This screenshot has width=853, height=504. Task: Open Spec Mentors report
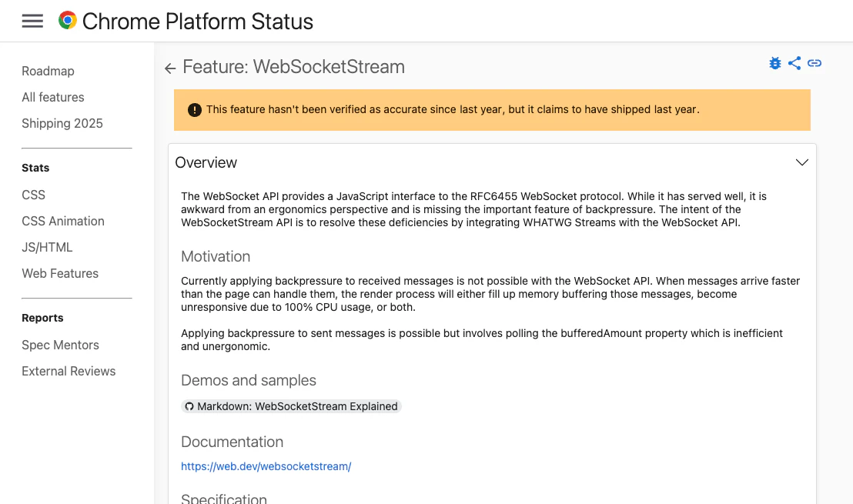click(60, 345)
